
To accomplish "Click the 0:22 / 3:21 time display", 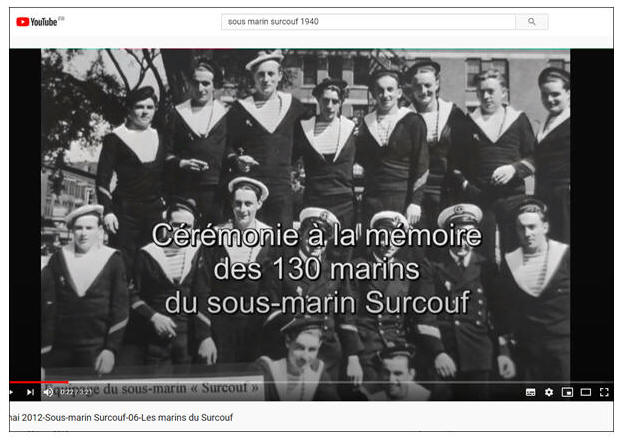I will pyautogui.click(x=76, y=392).
